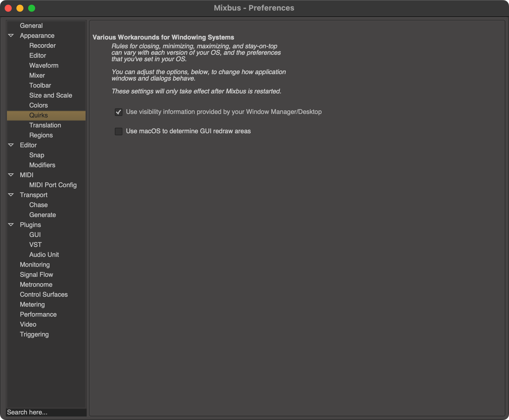Select the Colors preferences page
This screenshot has height=420, width=509.
[38, 105]
